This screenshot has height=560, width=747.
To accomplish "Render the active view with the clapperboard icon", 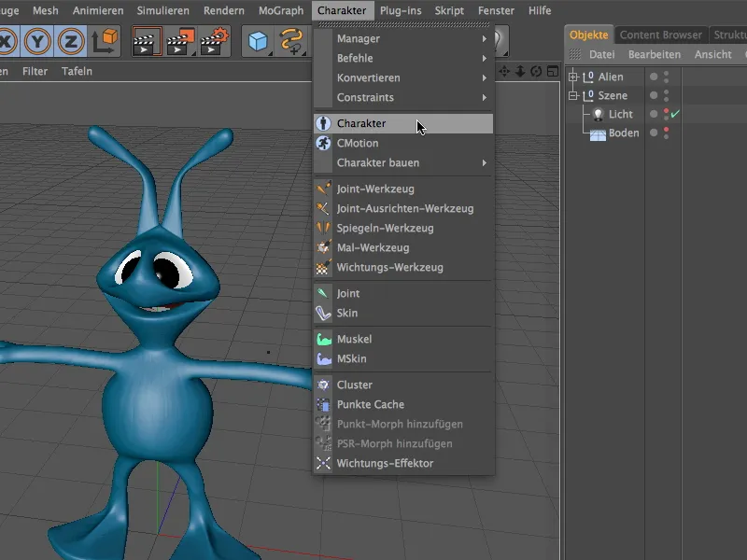I will point(147,41).
